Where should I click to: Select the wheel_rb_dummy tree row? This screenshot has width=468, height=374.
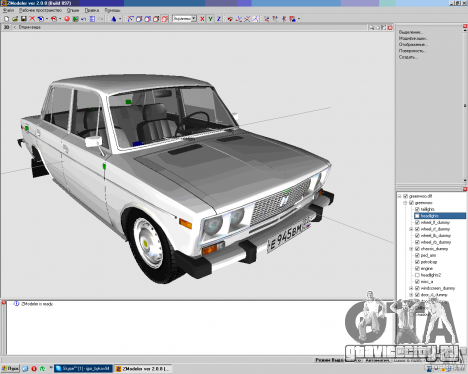436,242
